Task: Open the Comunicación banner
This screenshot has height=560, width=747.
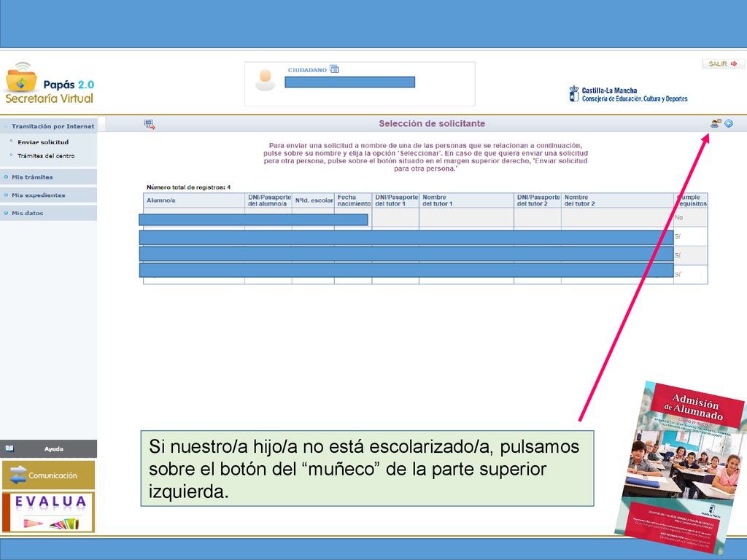Action: click(x=49, y=475)
